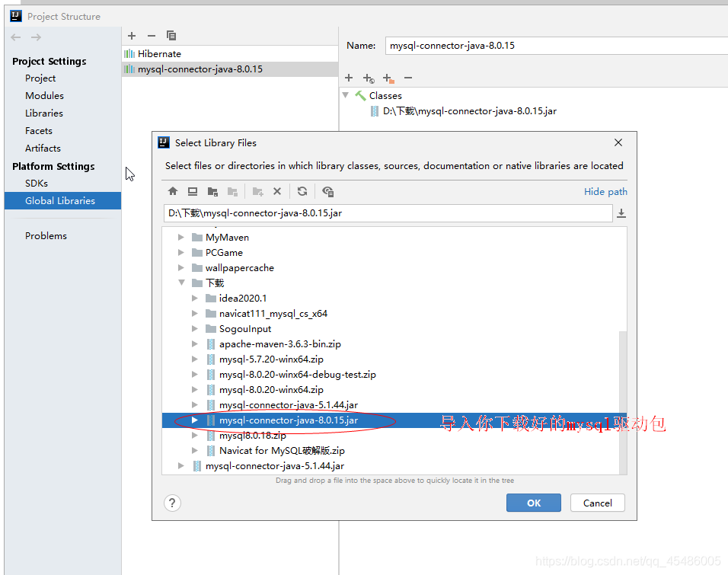Click the add excluded root icon
Viewport: 728px width, 575px height.
point(388,78)
